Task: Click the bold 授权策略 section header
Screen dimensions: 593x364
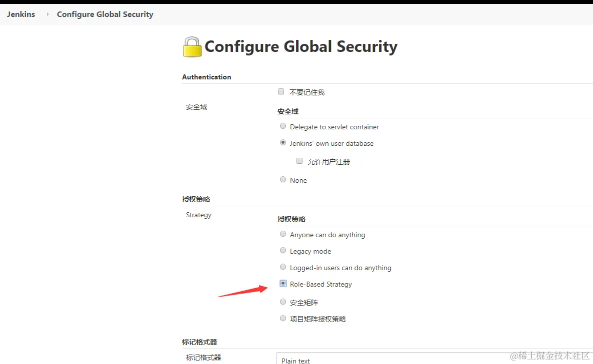Action: pos(196,199)
